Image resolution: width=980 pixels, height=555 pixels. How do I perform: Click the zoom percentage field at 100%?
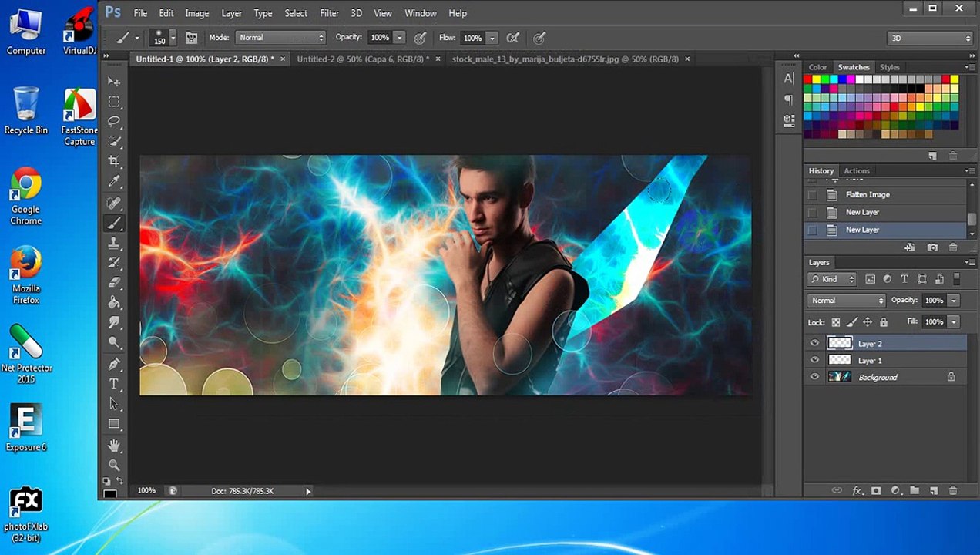click(146, 491)
